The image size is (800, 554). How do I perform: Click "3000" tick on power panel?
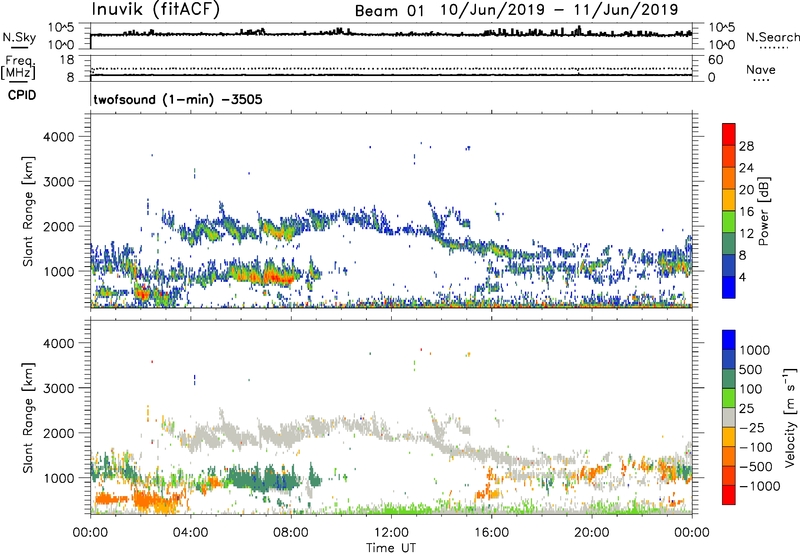coord(58,182)
